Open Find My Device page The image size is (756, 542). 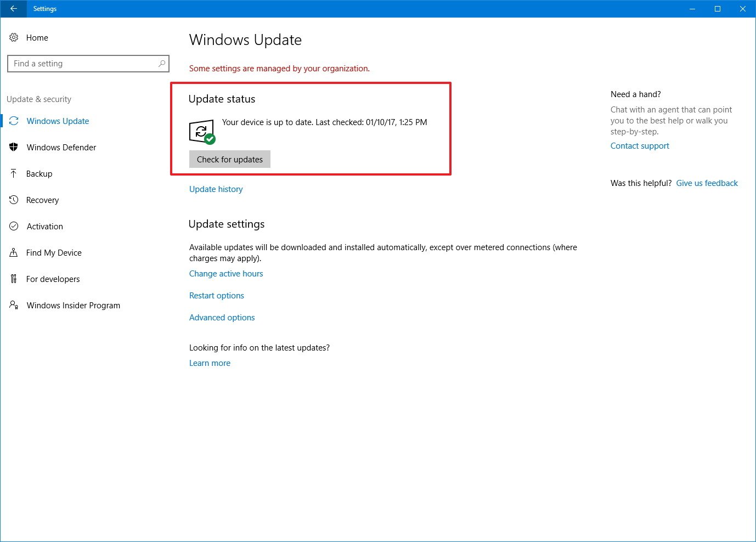(x=54, y=252)
